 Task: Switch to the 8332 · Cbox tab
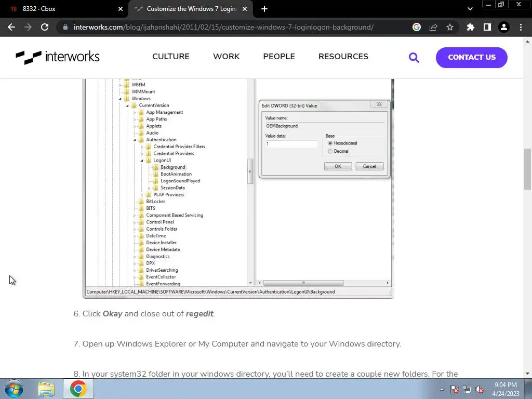[x=64, y=9]
